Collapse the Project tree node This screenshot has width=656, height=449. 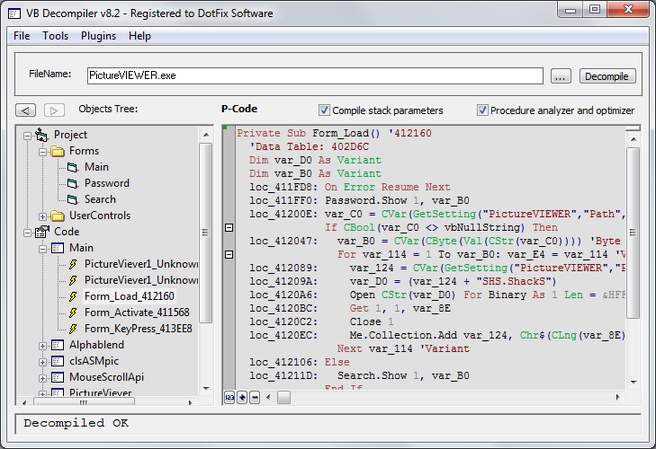point(27,136)
